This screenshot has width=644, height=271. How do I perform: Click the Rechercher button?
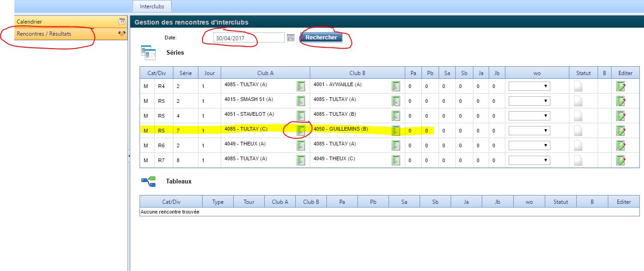[321, 38]
